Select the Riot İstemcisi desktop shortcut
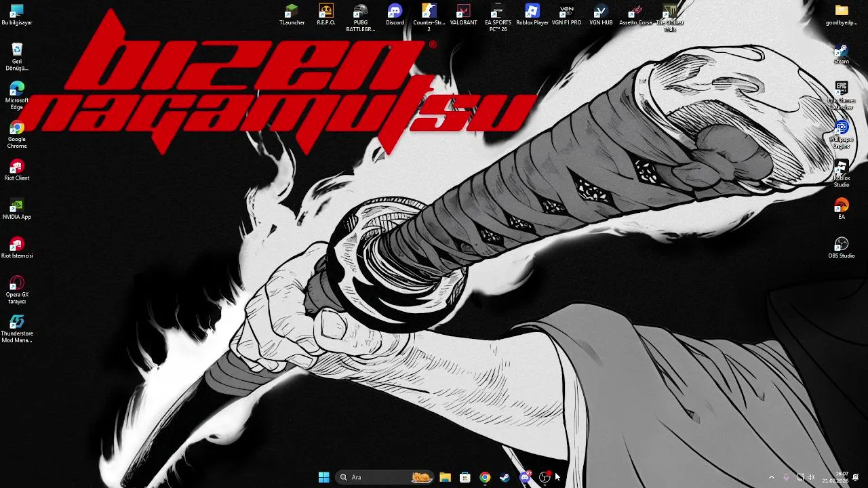Image resolution: width=868 pixels, height=488 pixels. pyautogui.click(x=17, y=248)
